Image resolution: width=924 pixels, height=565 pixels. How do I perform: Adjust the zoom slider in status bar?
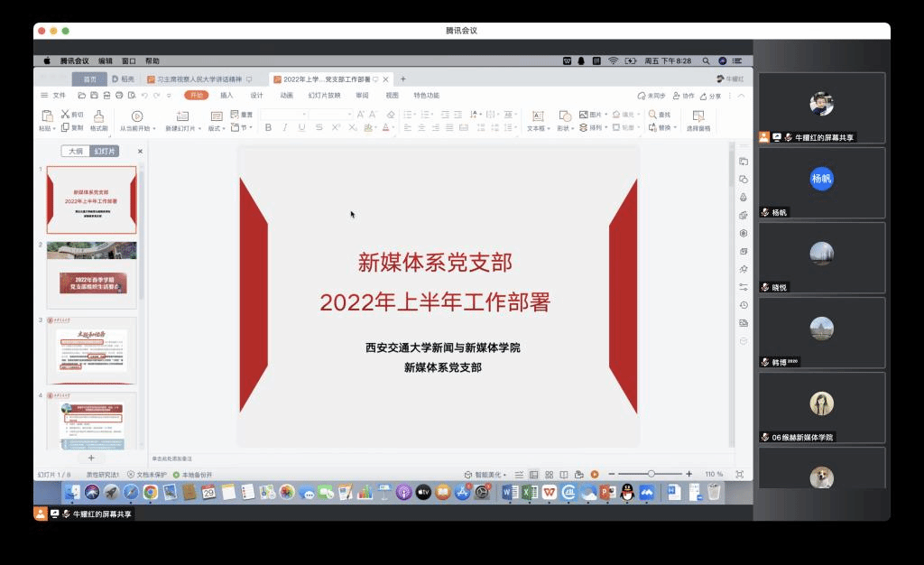[651, 474]
